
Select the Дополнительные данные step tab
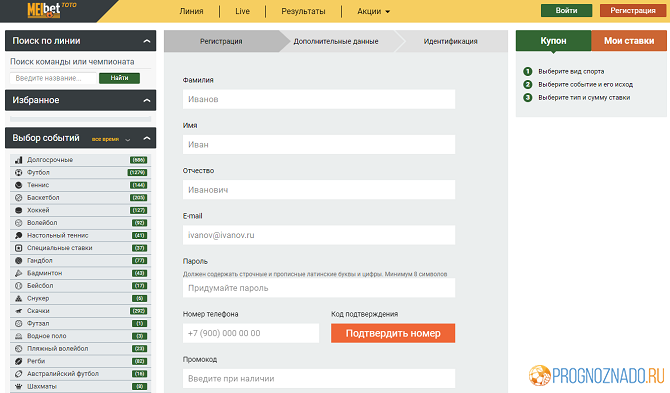tap(336, 41)
